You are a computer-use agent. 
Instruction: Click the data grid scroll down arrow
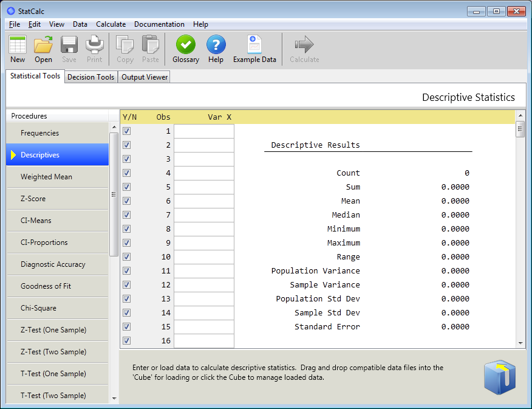pos(520,343)
